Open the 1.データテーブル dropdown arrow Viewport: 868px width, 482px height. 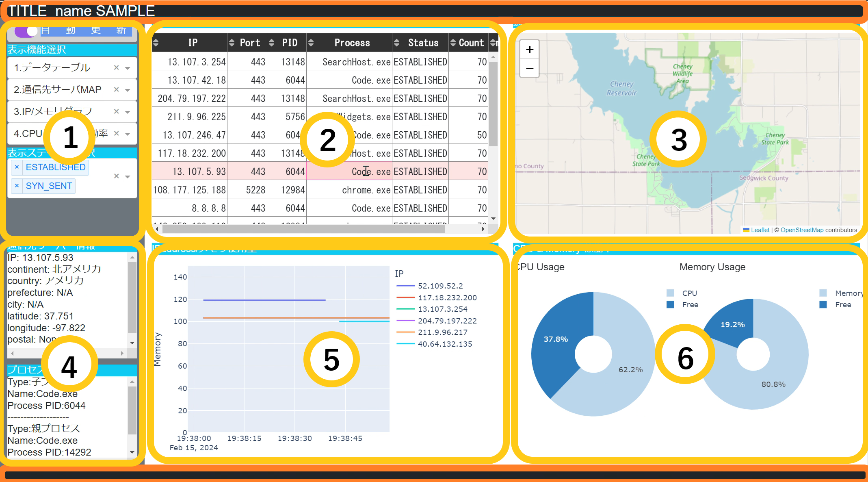[128, 68]
